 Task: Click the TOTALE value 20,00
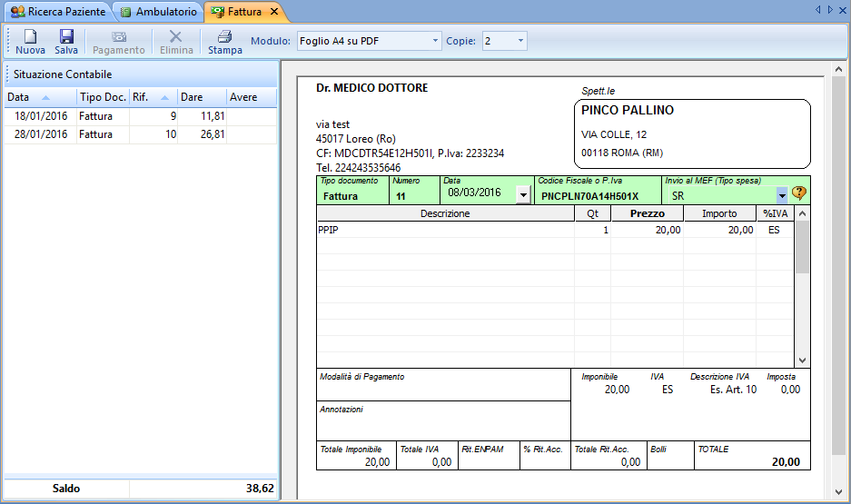(x=786, y=462)
